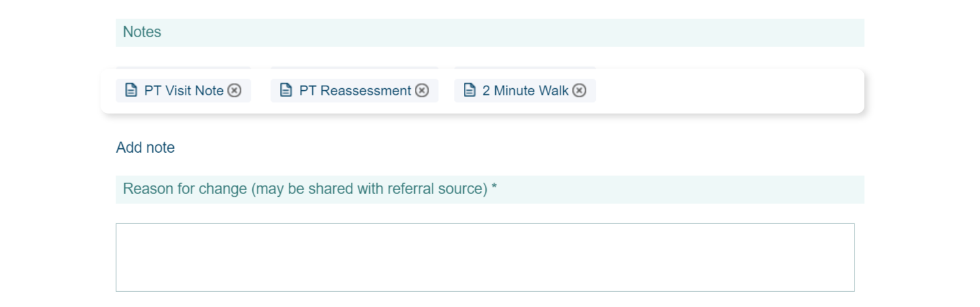This screenshot has height=307, width=980.
Task: Click the gap between PT Reassessment and 2 Minute Walk
Action: [x=446, y=91]
